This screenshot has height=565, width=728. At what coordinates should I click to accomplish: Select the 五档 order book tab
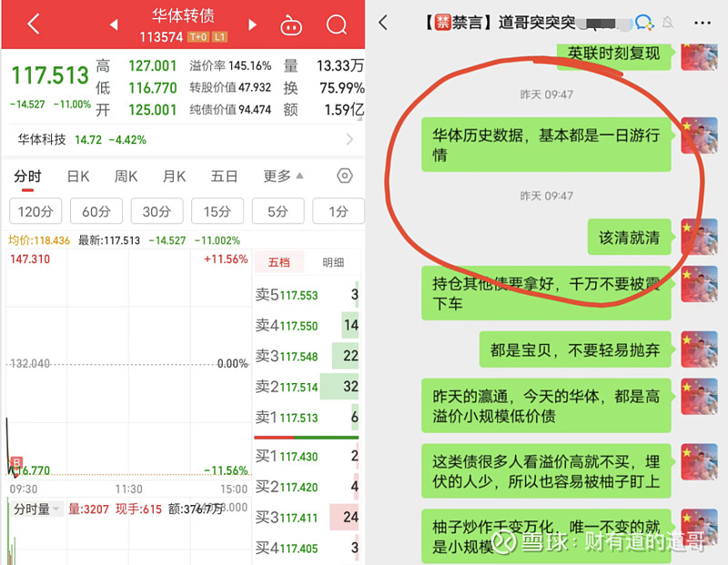(279, 262)
